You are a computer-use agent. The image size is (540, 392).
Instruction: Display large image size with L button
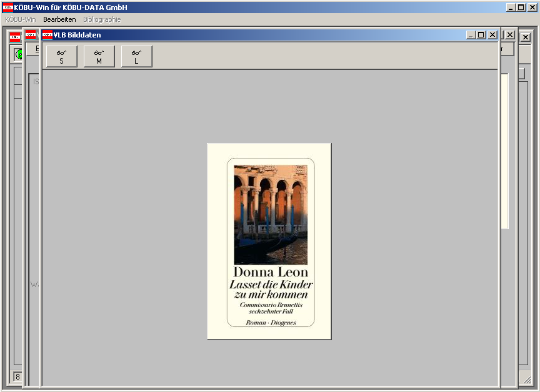[136, 56]
